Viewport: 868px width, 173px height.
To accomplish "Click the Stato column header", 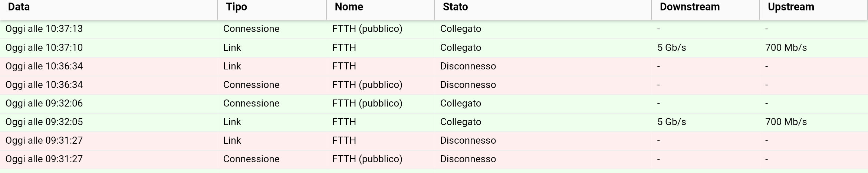I will coord(543,8).
